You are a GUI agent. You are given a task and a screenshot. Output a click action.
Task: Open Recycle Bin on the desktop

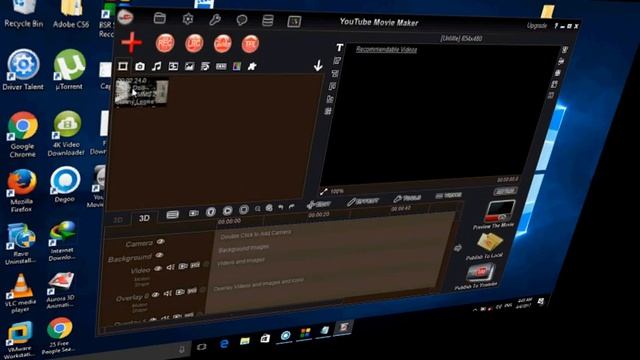pyautogui.click(x=23, y=14)
